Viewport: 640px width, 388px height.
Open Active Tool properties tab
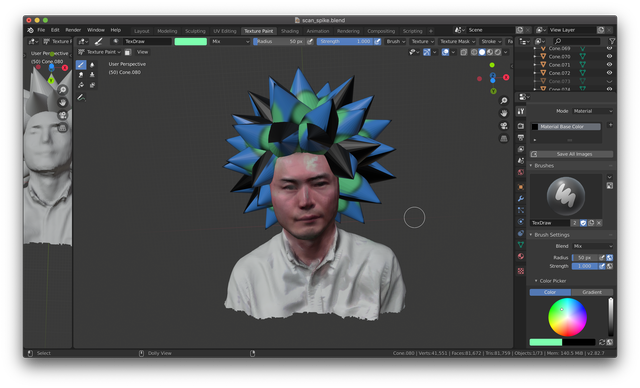coord(520,111)
